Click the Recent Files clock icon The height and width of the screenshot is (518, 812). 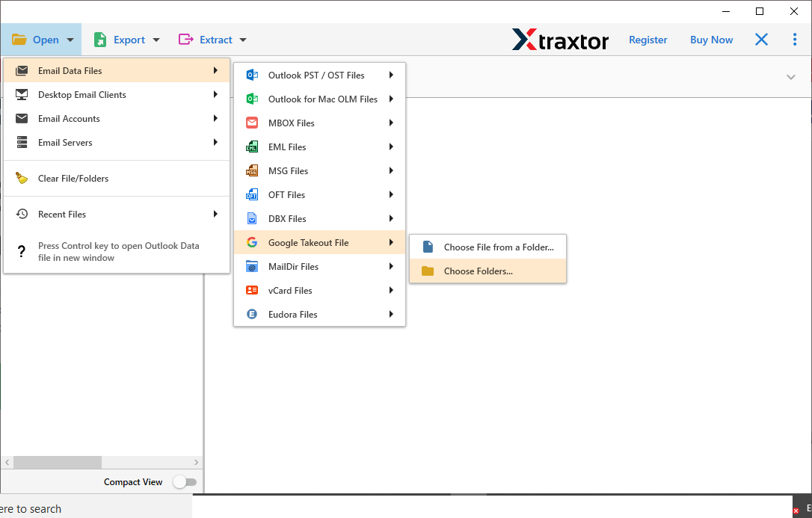point(22,214)
